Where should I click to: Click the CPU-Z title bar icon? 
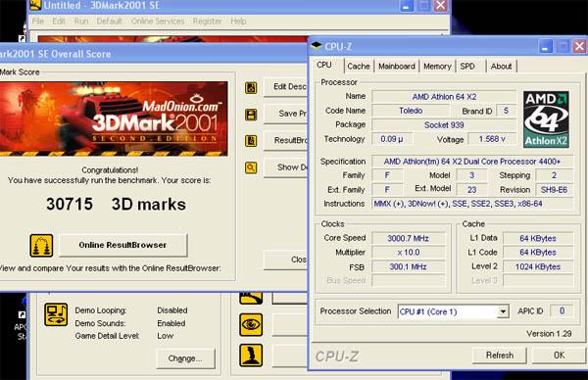click(x=317, y=46)
